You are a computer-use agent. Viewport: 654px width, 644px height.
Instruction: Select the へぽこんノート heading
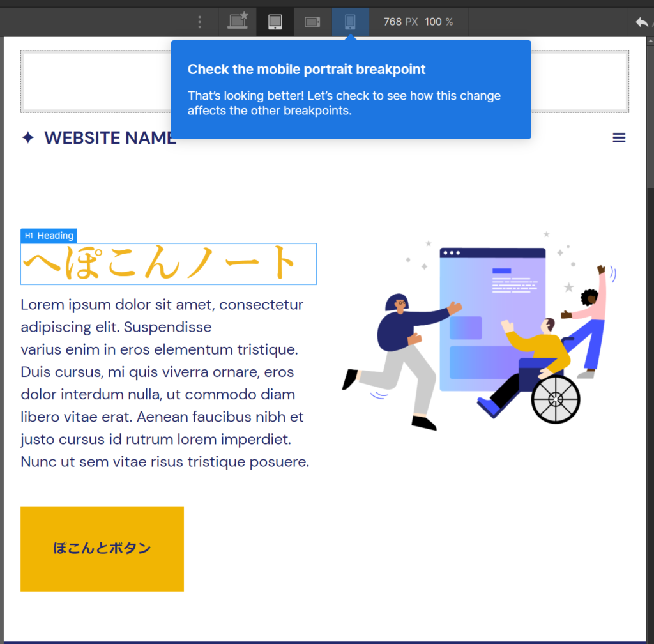point(169,264)
